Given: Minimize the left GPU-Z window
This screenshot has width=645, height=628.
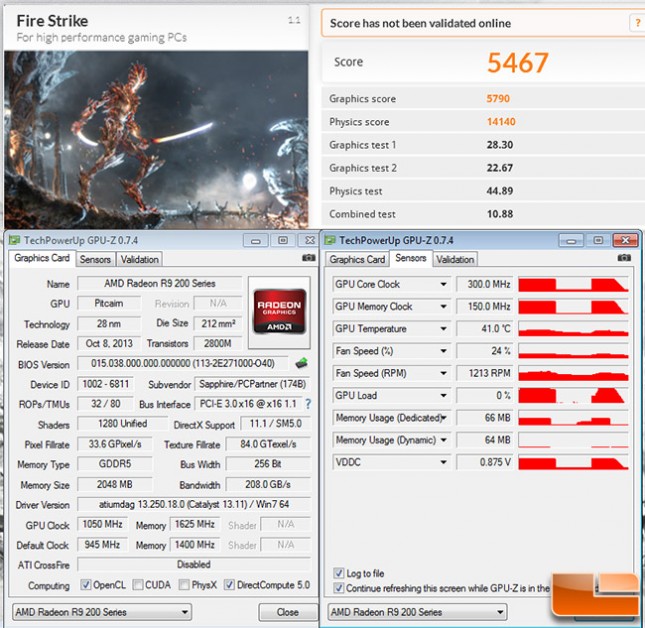Looking at the screenshot, I should [x=255, y=240].
